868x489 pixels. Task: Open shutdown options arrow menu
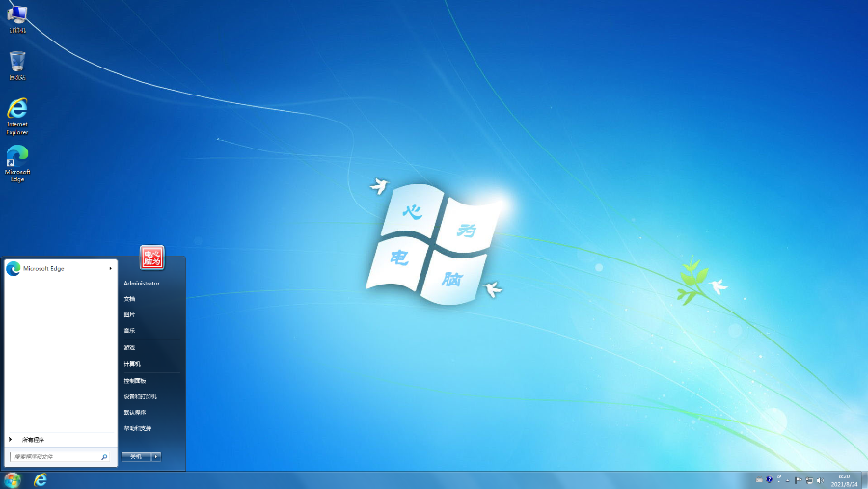pyautogui.click(x=156, y=456)
